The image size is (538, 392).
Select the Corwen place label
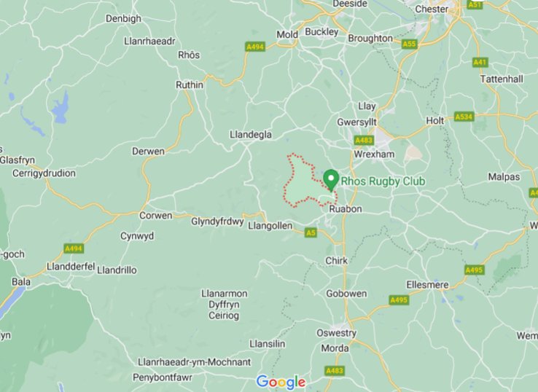coord(155,216)
